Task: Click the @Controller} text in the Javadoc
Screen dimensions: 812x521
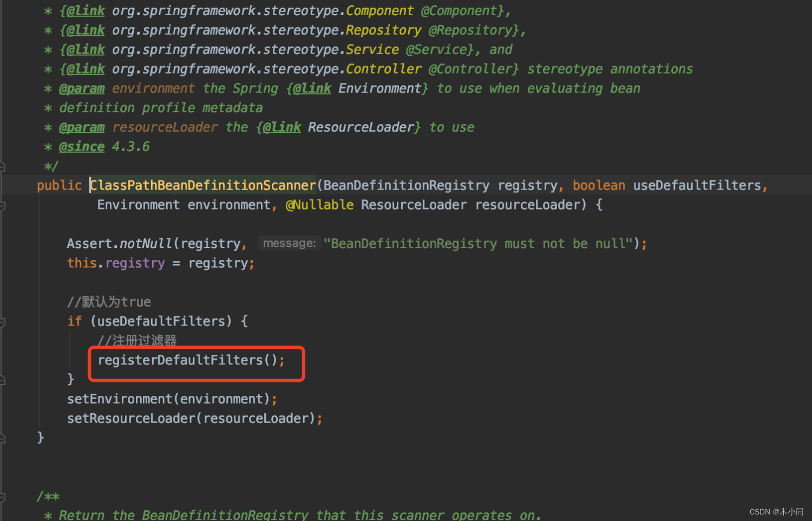Action: 474,69
